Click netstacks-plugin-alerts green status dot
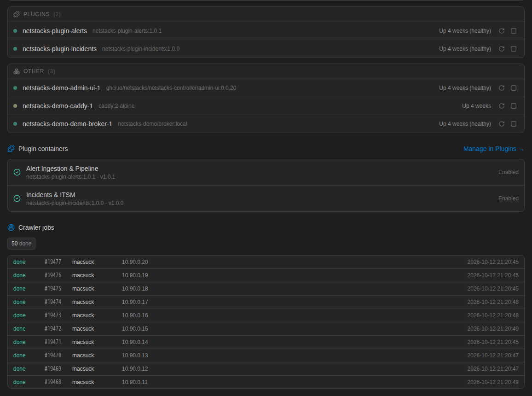This screenshot has width=532, height=396. point(15,31)
